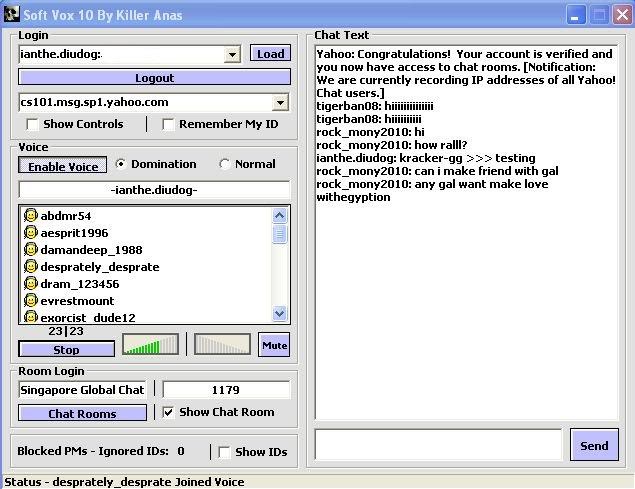Tick the Show IDs checkbox

click(x=224, y=452)
